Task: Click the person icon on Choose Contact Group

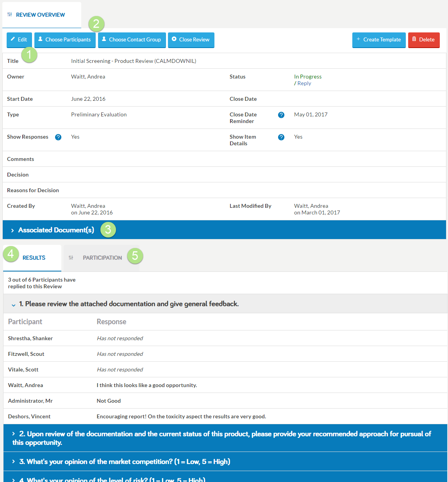Action: click(104, 39)
